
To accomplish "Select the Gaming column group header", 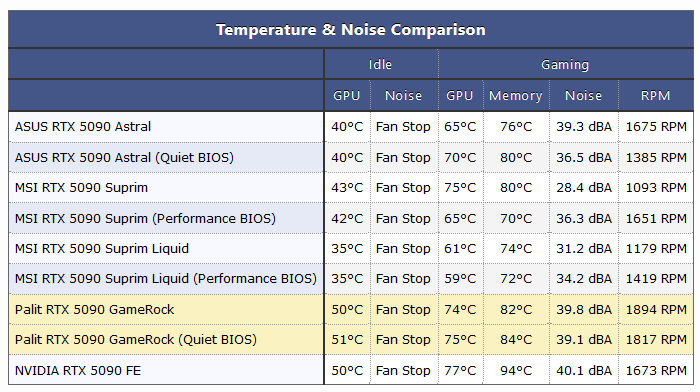I will 565,65.
